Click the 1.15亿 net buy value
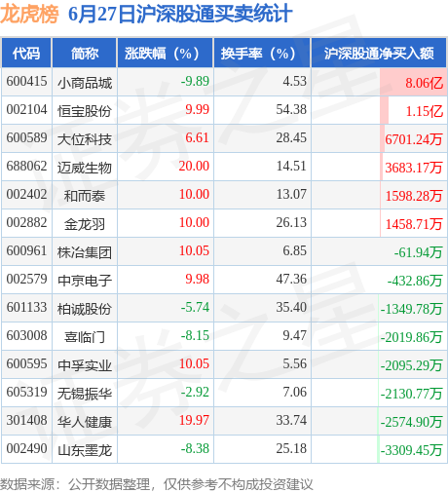Screen dimensions: 448x493 [425, 111]
